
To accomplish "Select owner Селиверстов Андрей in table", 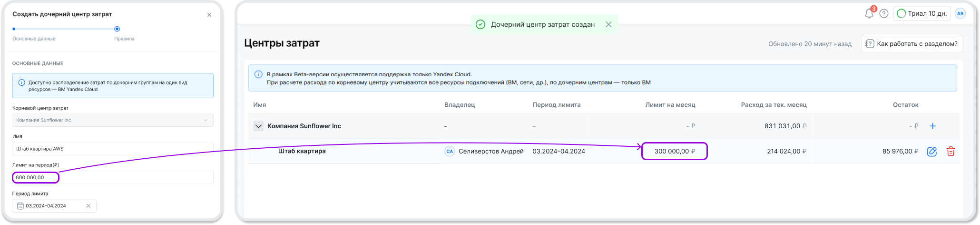I will coord(490,151).
